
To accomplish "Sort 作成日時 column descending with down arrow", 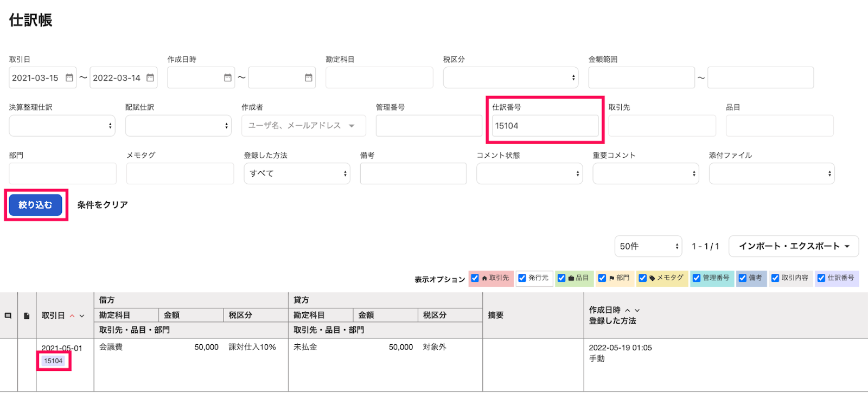I will click(637, 311).
